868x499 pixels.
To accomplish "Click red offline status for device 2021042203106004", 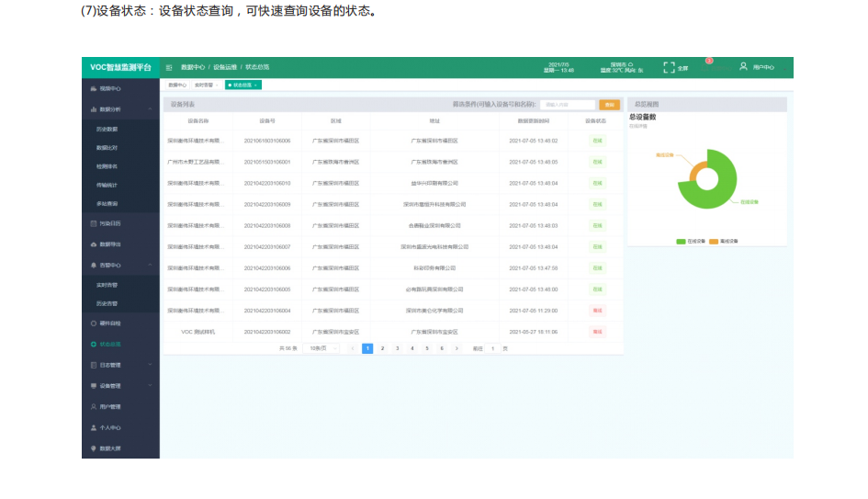I will tap(597, 311).
